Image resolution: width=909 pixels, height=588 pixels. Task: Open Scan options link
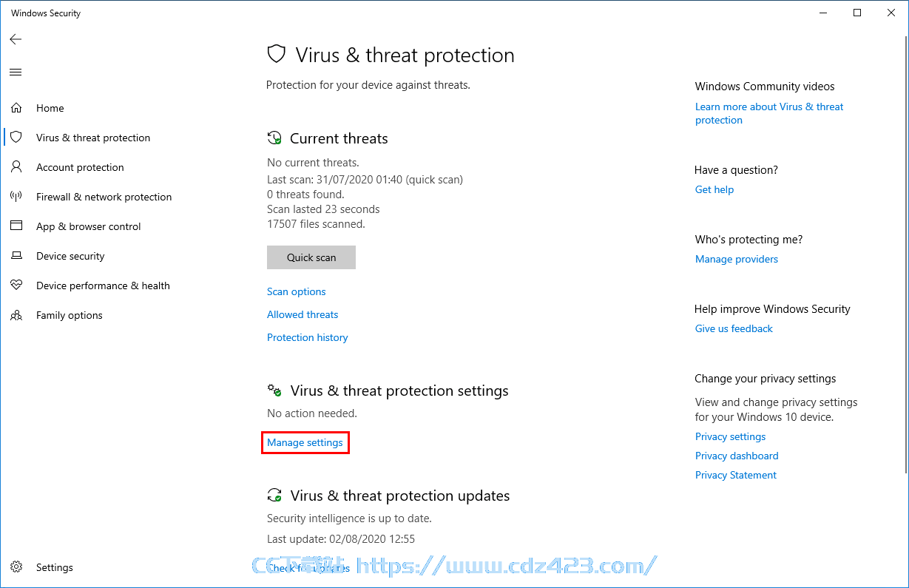tap(297, 291)
